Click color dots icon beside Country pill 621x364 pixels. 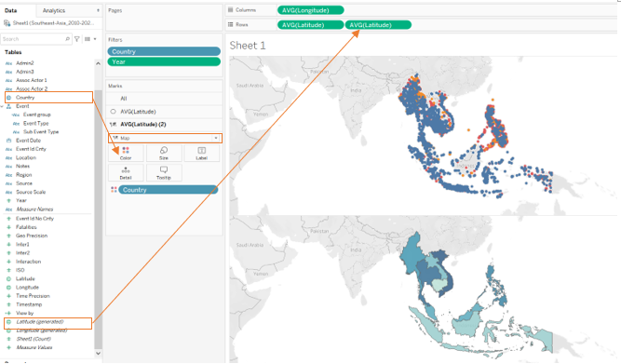(115, 190)
